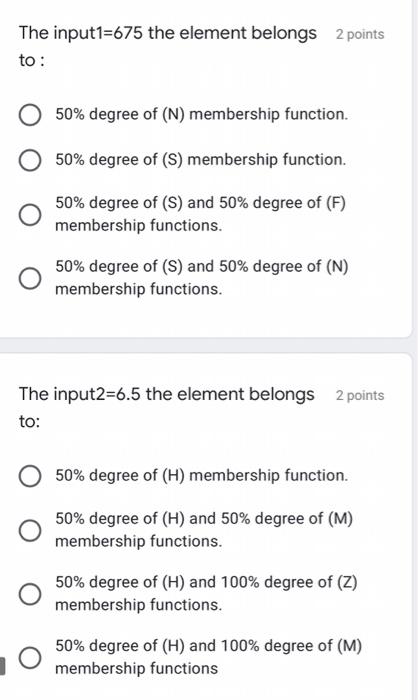
Task: Choose radio for (H) and 50% (M) option
Action: coord(30,530)
